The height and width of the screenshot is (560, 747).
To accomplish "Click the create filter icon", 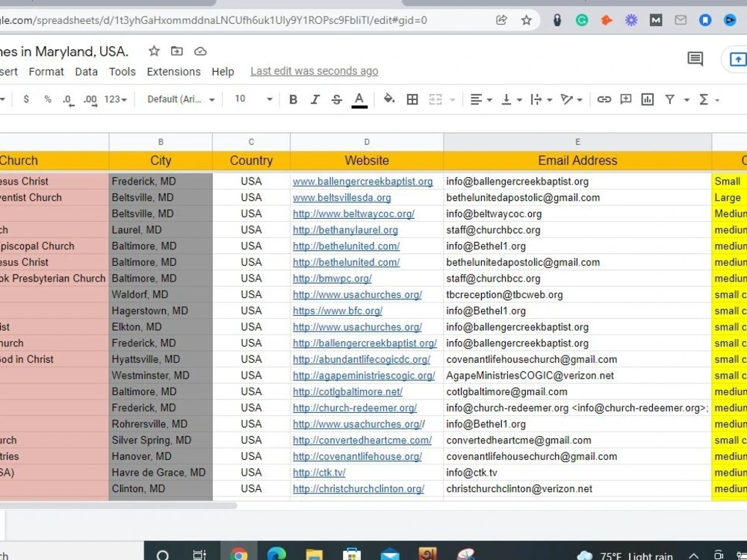I will coord(670,99).
